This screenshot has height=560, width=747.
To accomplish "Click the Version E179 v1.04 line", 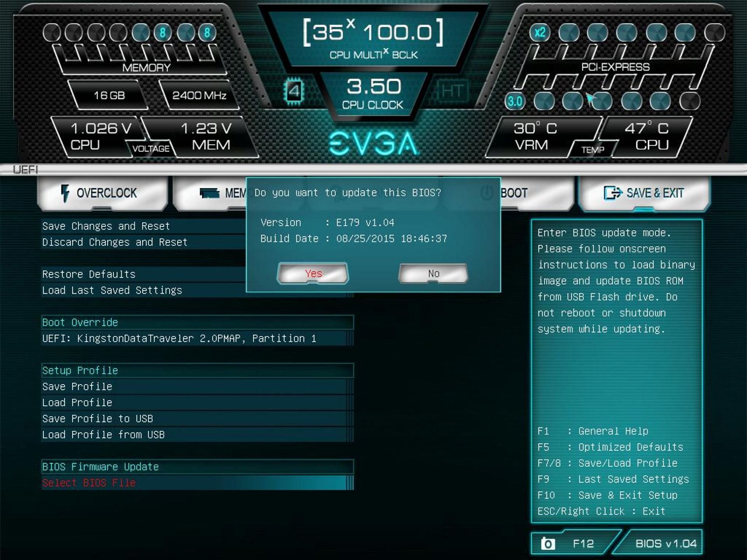I will point(327,222).
